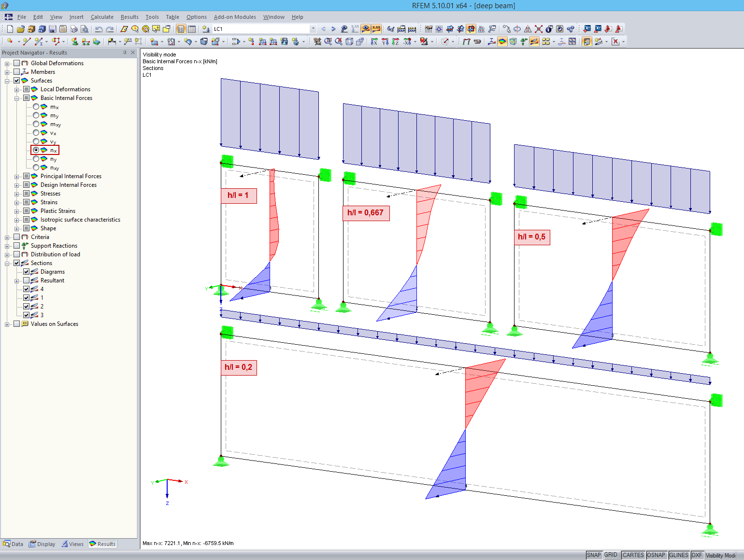
Task: Toggle SNAP in the status bar
Action: (x=594, y=555)
